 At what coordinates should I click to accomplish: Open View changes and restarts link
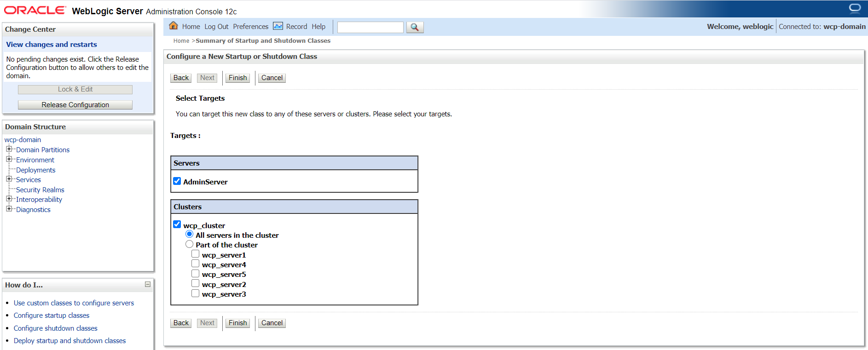(x=52, y=45)
